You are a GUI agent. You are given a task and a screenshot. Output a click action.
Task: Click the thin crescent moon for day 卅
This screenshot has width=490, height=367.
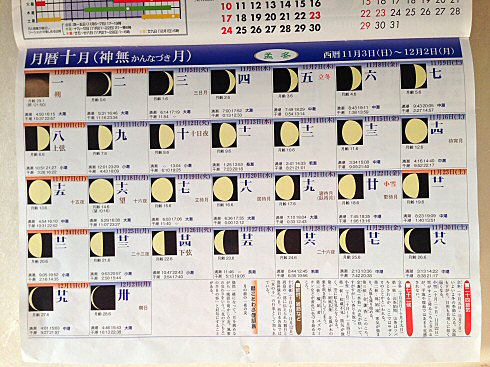point(103,298)
